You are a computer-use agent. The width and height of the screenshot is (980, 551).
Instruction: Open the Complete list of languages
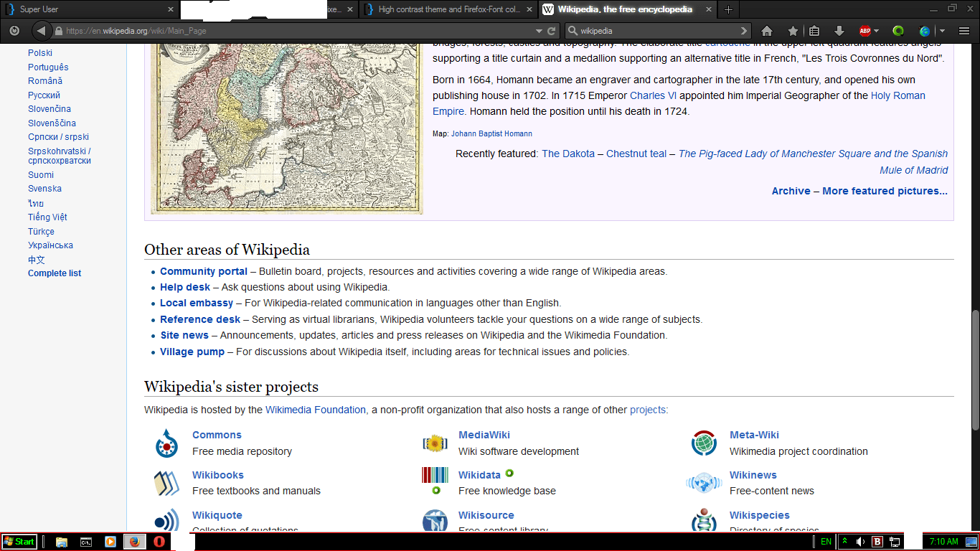55,273
